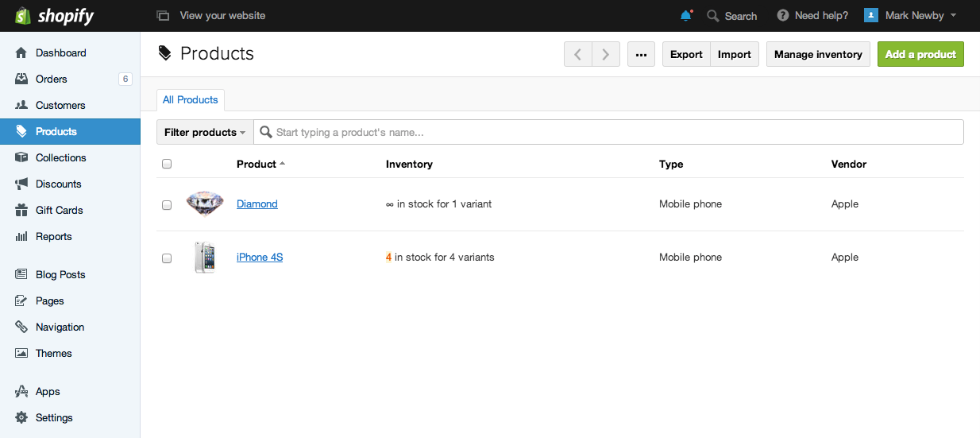
Task: Click the Blog Posts icon in sidebar
Action: tap(21, 274)
